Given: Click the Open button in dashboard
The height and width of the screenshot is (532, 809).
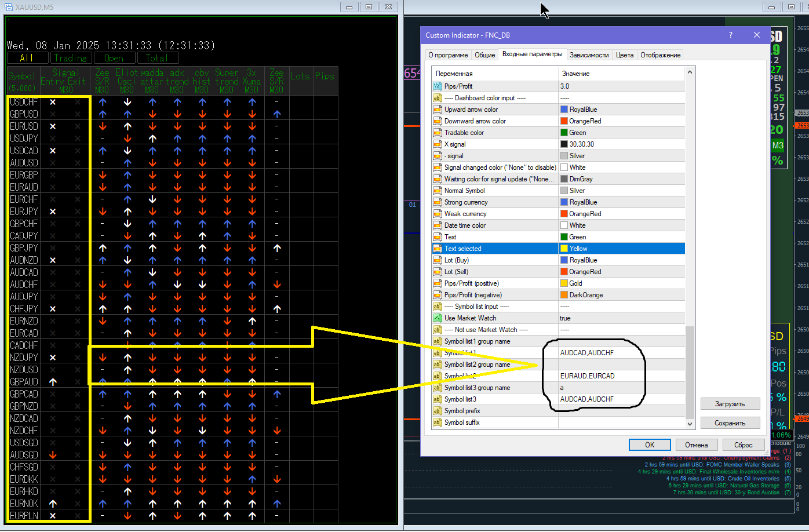Looking at the screenshot, I should pos(114,58).
